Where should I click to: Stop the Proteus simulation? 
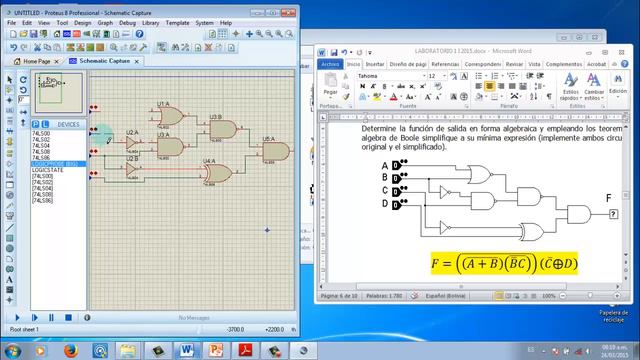pyautogui.click(x=69, y=318)
